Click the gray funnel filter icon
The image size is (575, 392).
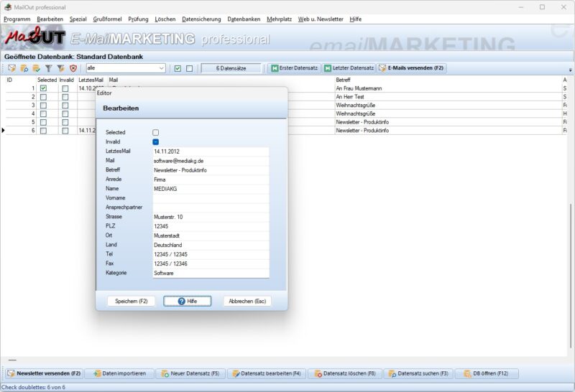click(48, 68)
